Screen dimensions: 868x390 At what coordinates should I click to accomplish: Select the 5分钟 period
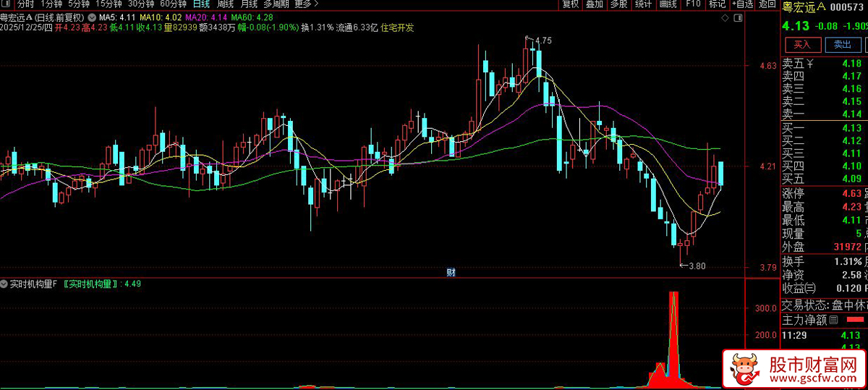[79, 4]
